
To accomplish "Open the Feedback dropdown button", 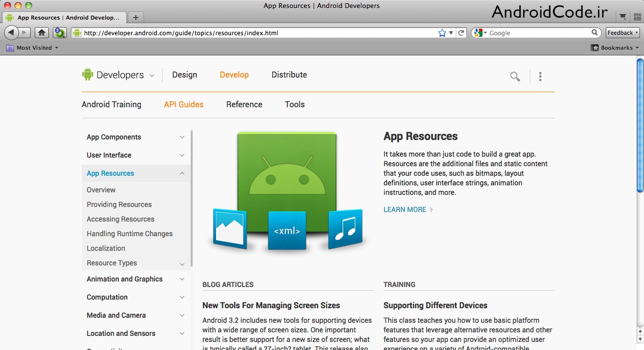I will pyautogui.click(x=622, y=33).
